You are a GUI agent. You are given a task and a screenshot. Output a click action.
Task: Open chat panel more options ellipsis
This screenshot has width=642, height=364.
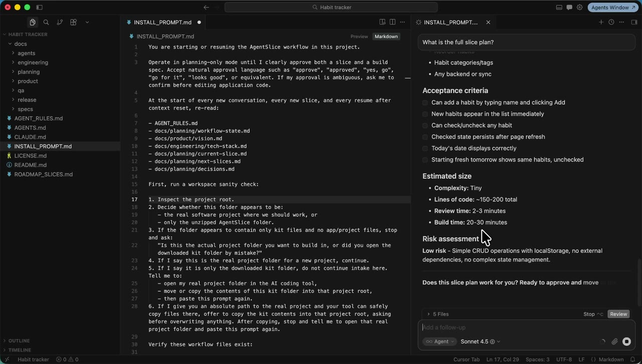[621, 22]
